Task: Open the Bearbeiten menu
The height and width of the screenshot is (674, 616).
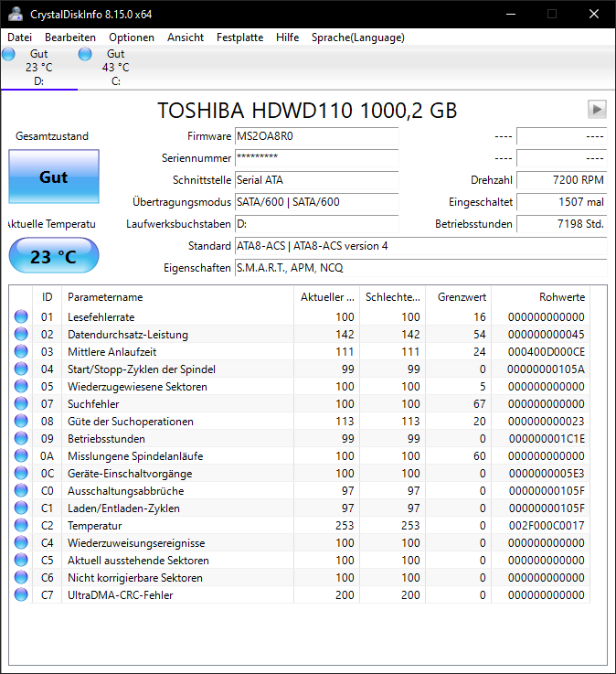Action: pos(70,37)
